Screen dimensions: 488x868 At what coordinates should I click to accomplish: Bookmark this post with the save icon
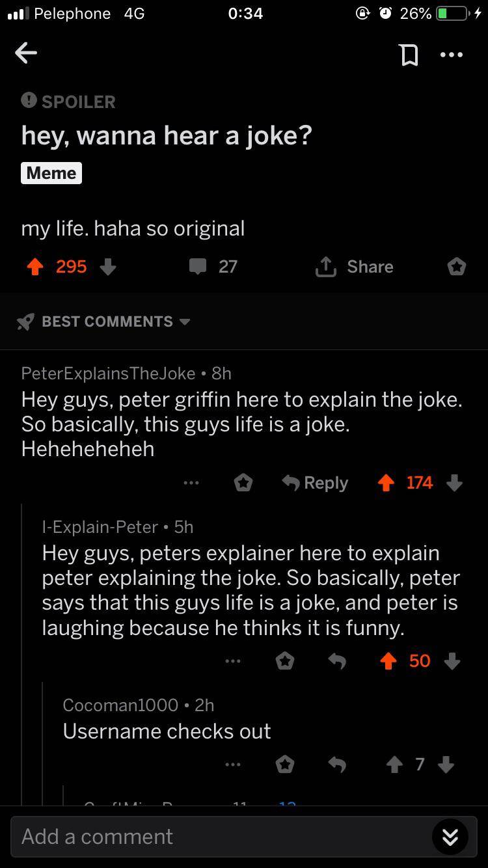pos(409,55)
